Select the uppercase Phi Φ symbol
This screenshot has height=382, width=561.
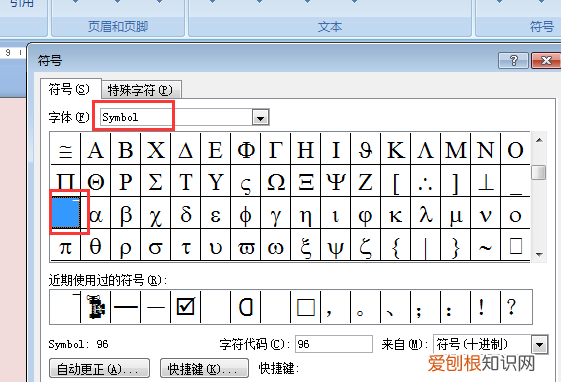[246, 149]
